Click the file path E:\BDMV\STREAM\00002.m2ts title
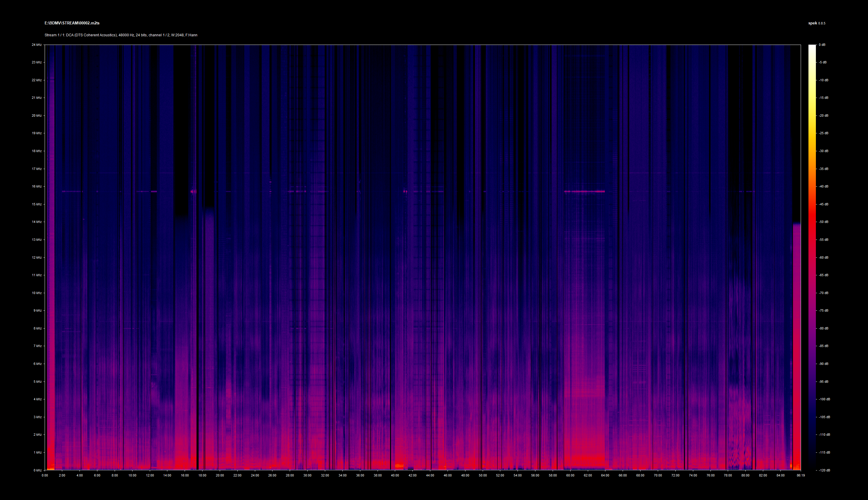This screenshot has width=868, height=500. pyautogui.click(x=72, y=23)
